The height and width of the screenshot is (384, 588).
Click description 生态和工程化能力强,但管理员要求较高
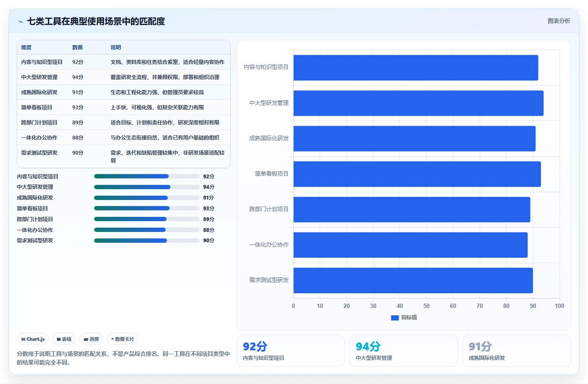(x=157, y=92)
